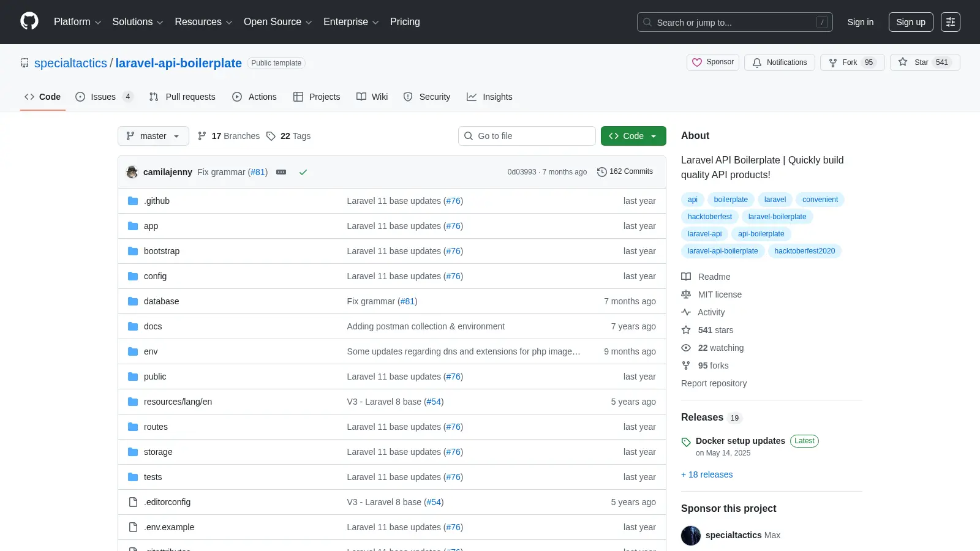Open the specialtactics owner profile
The width and height of the screenshot is (980, 551).
point(70,63)
